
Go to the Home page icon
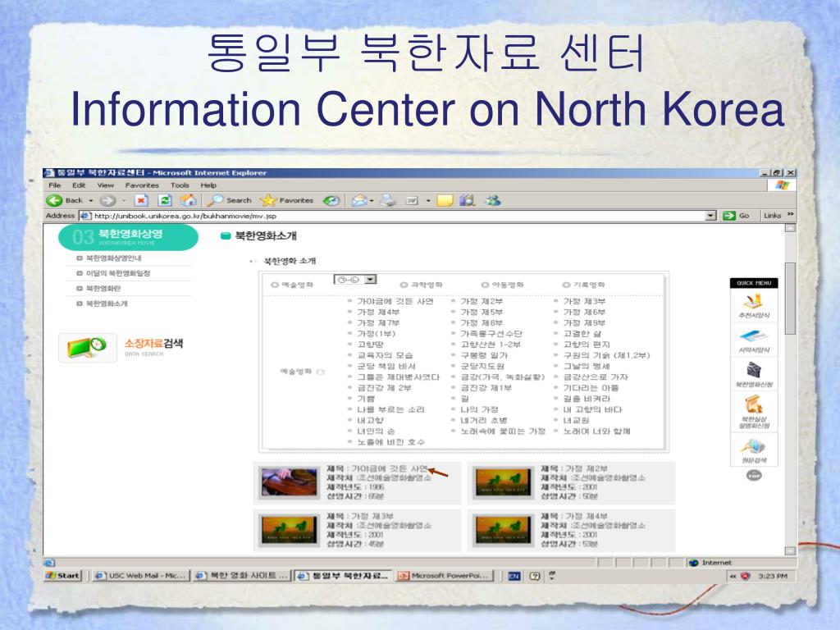(x=188, y=200)
